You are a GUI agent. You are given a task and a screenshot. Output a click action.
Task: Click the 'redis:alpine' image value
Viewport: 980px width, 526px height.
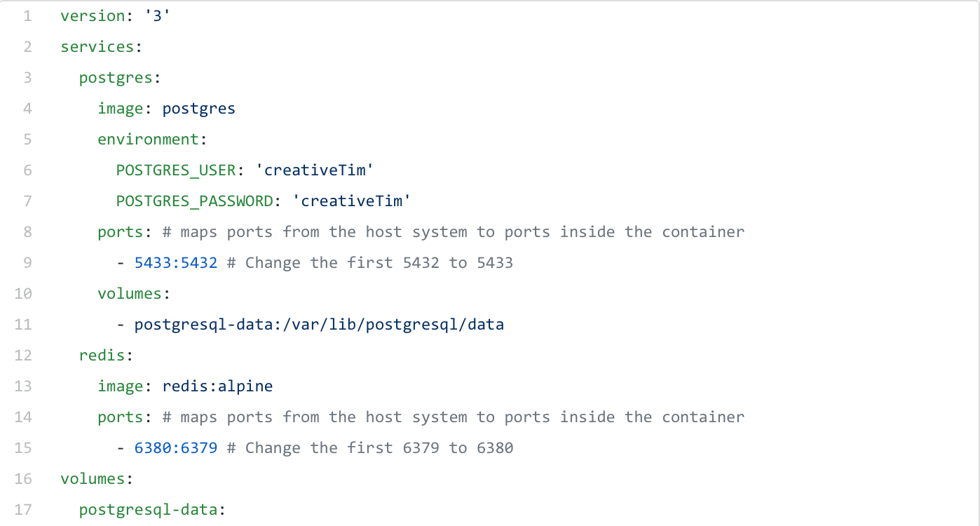pos(217,386)
